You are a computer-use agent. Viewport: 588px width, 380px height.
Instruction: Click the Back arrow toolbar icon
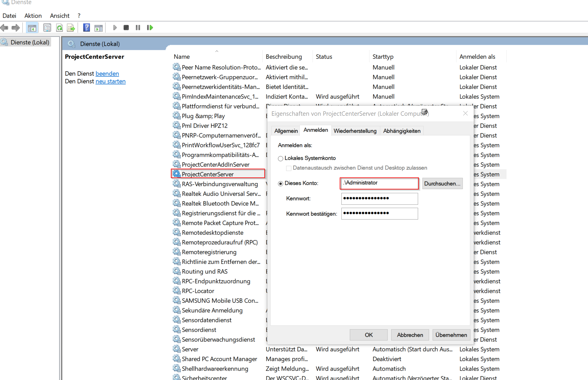pyautogui.click(x=4, y=28)
